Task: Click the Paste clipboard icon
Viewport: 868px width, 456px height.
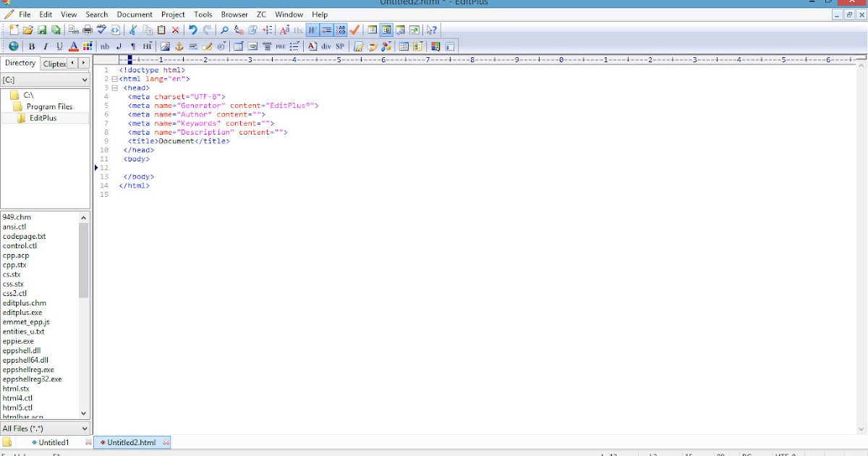Action: point(161,30)
